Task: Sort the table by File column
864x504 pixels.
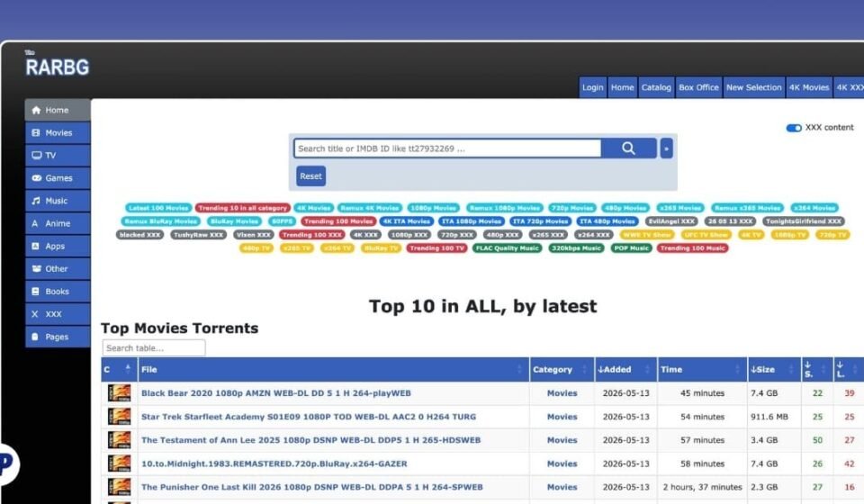Action: pyautogui.click(x=333, y=369)
